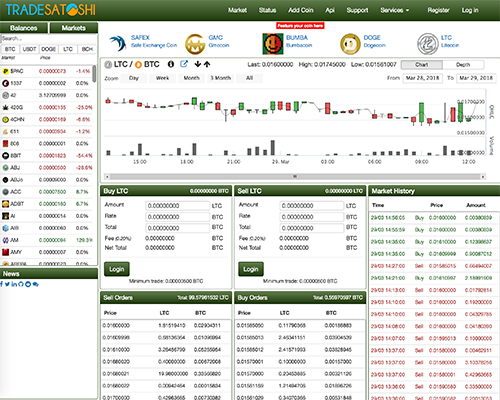Screen dimensions: 500x400
Task: Click the ACC coin icon in market list
Action: (5, 192)
